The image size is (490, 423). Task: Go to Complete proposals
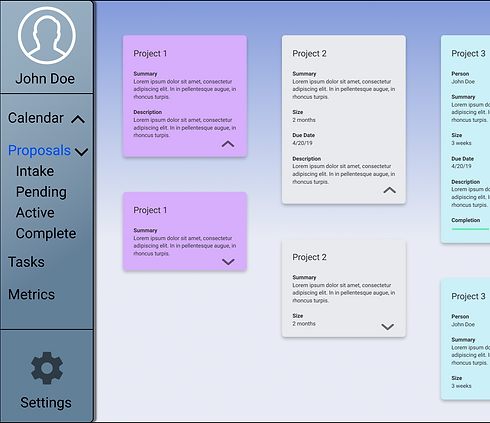[x=46, y=234]
